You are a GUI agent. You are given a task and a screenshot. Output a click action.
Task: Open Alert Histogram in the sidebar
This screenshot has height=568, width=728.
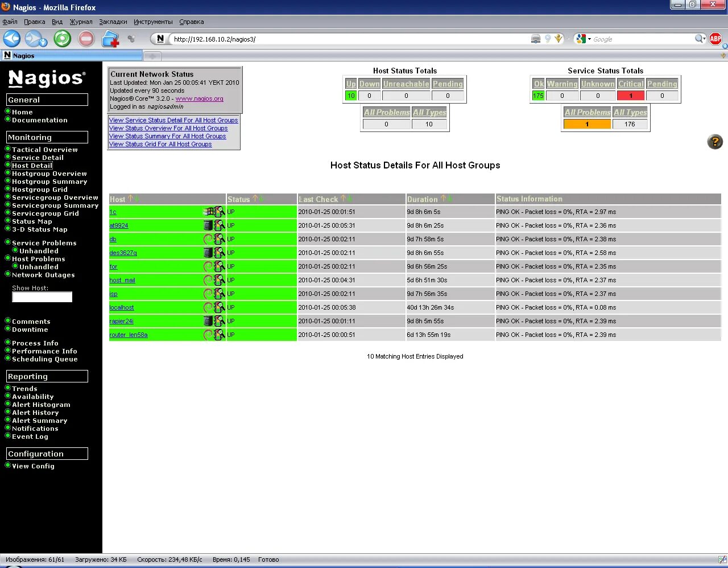click(41, 405)
